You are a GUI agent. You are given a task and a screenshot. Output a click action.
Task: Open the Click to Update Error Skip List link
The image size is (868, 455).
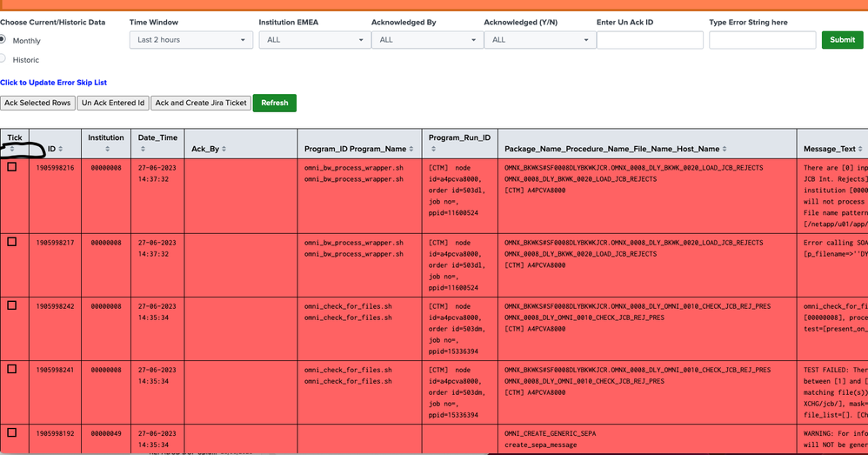[x=53, y=83]
